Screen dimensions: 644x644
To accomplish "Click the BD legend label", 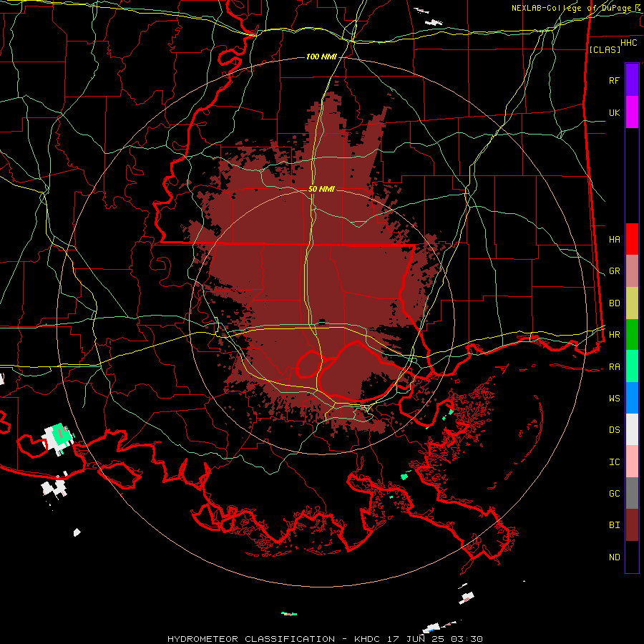I will point(615,303).
